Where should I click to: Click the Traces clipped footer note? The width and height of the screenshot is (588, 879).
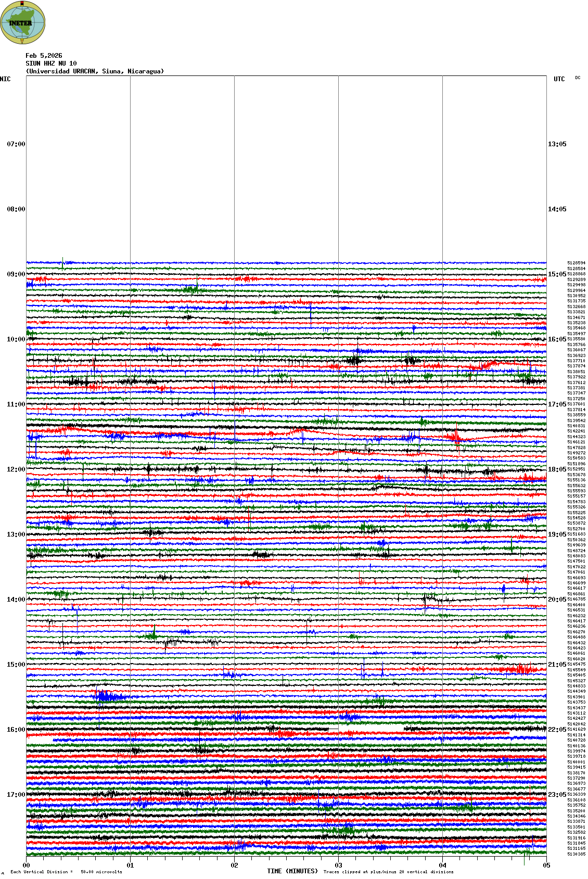pos(388,872)
